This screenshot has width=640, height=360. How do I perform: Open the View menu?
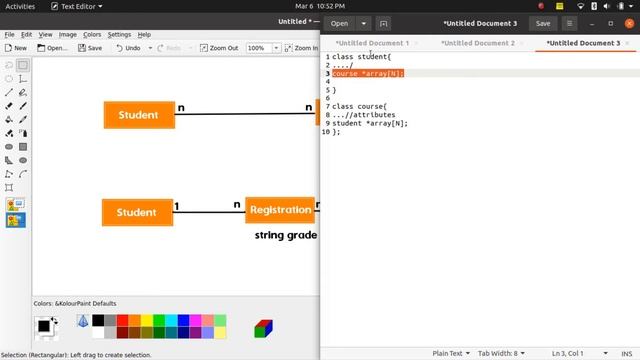pos(45,35)
